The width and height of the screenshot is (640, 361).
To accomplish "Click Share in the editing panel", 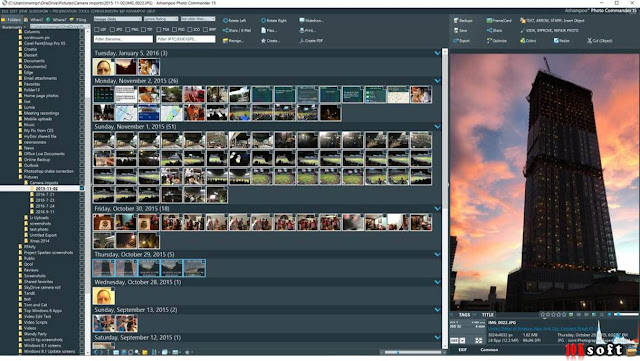I will [x=494, y=31].
